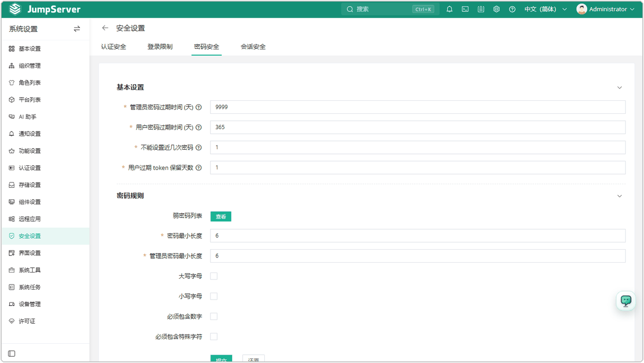Enable the 大写字母 checkbox
This screenshot has width=644, height=363.
pos(213,276)
